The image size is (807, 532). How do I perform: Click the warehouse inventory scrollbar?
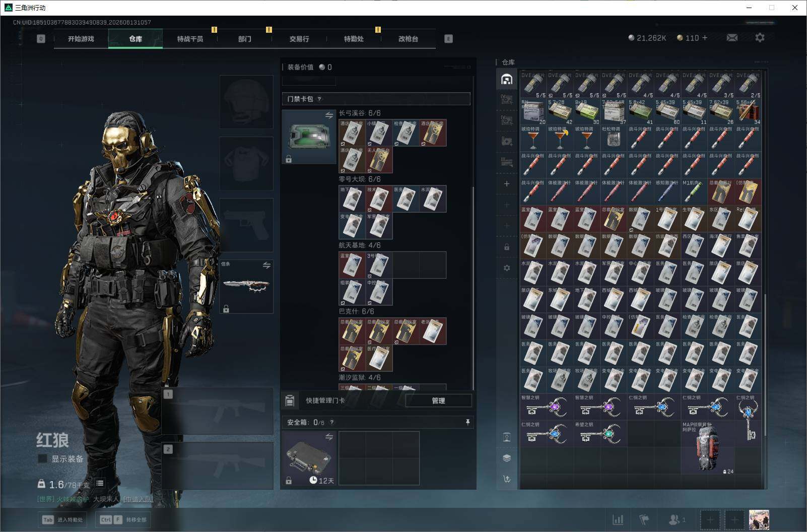pyautogui.click(x=765, y=364)
